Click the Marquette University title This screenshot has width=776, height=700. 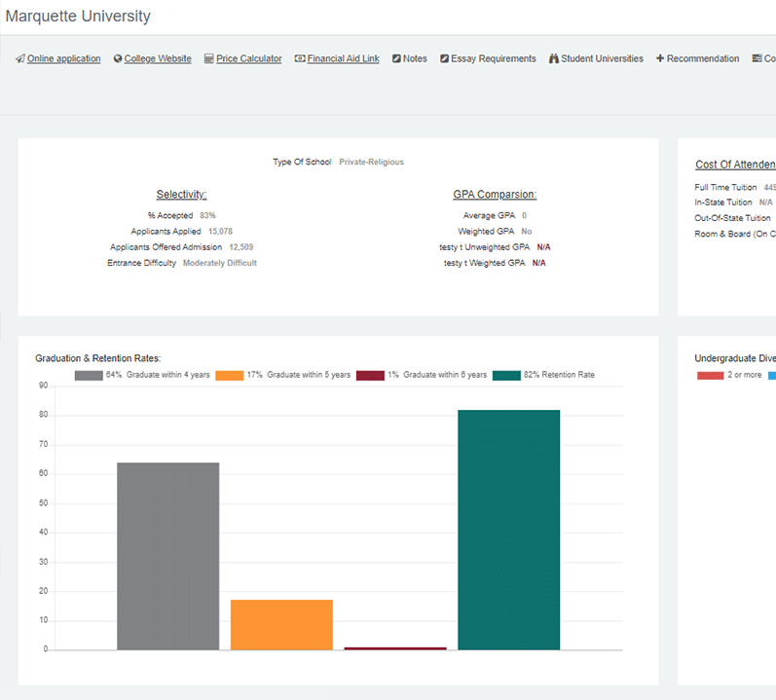pos(78,16)
